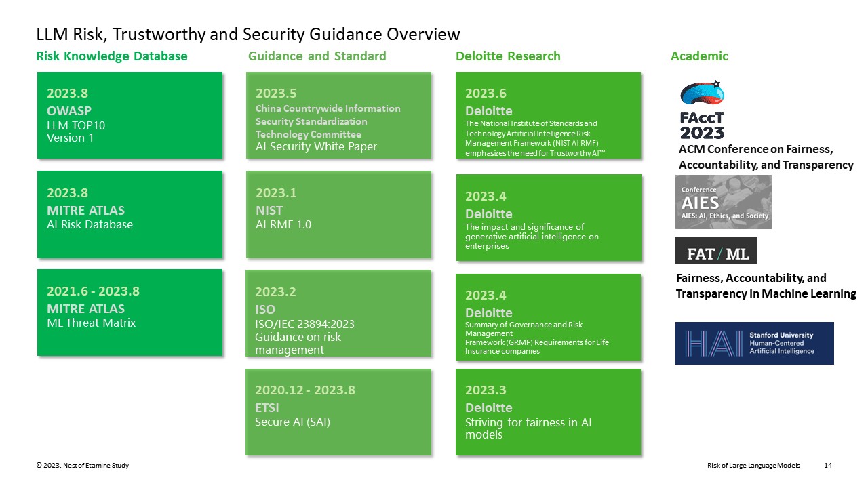Click the 'LLM TOP10 Version 1' text

(x=76, y=131)
